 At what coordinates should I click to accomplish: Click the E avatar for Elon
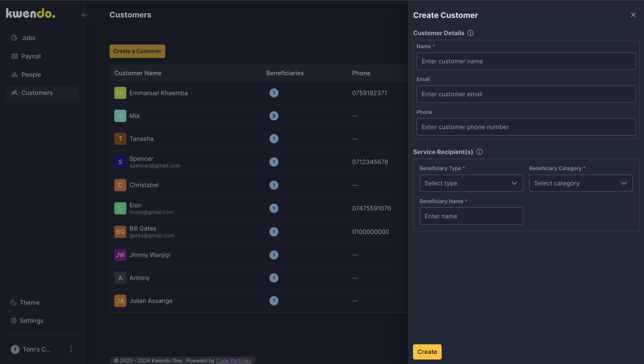coord(120,208)
